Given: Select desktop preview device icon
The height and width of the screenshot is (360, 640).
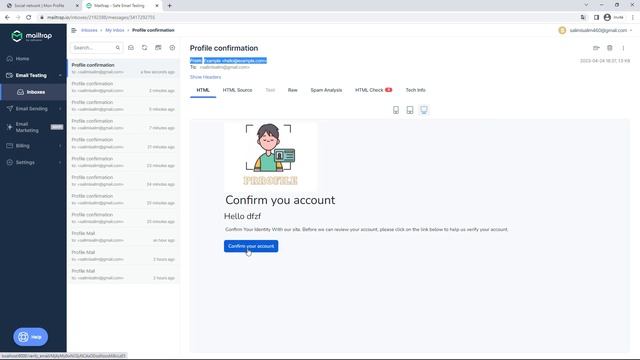Looking at the screenshot, I should 424,110.
